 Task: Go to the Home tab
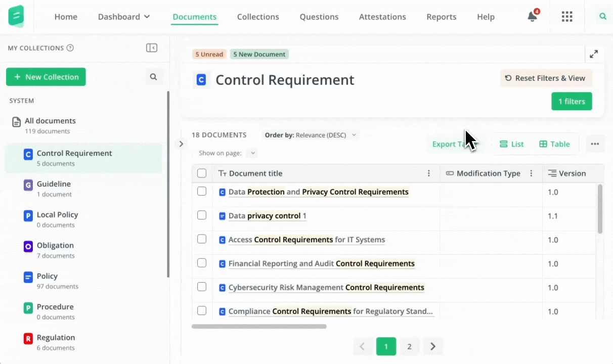coord(66,17)
